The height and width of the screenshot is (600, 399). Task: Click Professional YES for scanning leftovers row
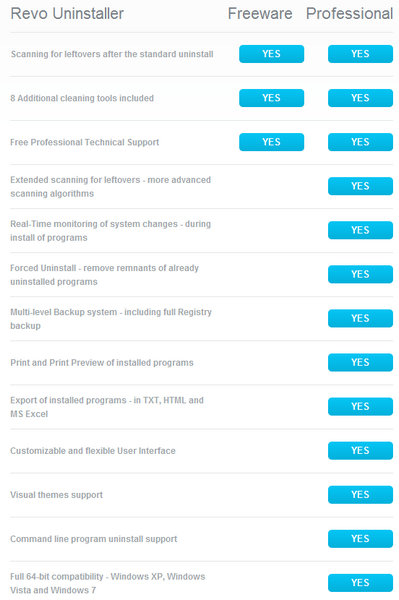360,54
